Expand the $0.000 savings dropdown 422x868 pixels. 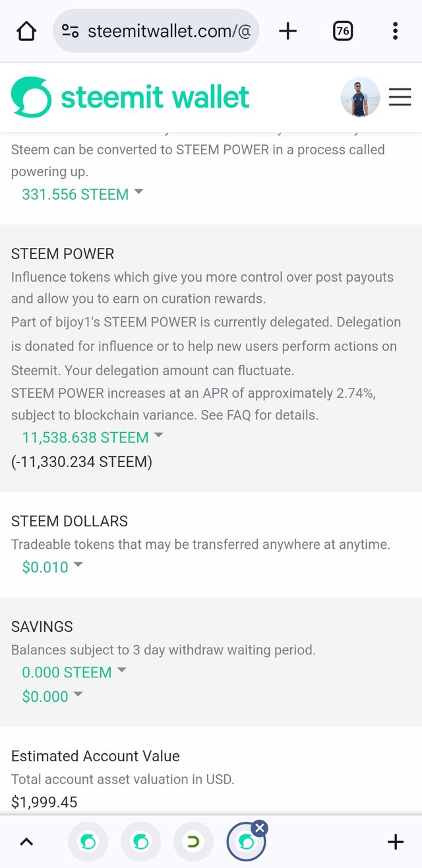pos(52,696)
